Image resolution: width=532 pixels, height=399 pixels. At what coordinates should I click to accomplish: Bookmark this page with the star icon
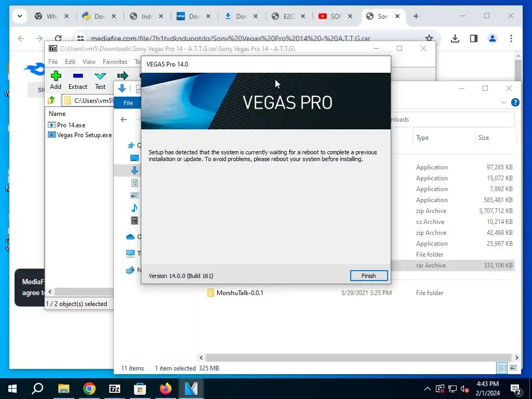pyautogui.click(x=429, y=38)
